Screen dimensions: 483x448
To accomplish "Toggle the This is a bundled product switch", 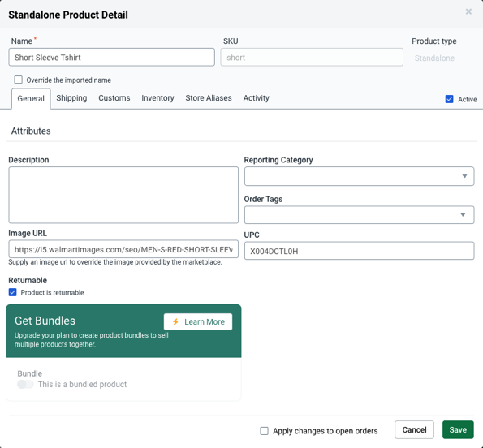I will (25, 384).
